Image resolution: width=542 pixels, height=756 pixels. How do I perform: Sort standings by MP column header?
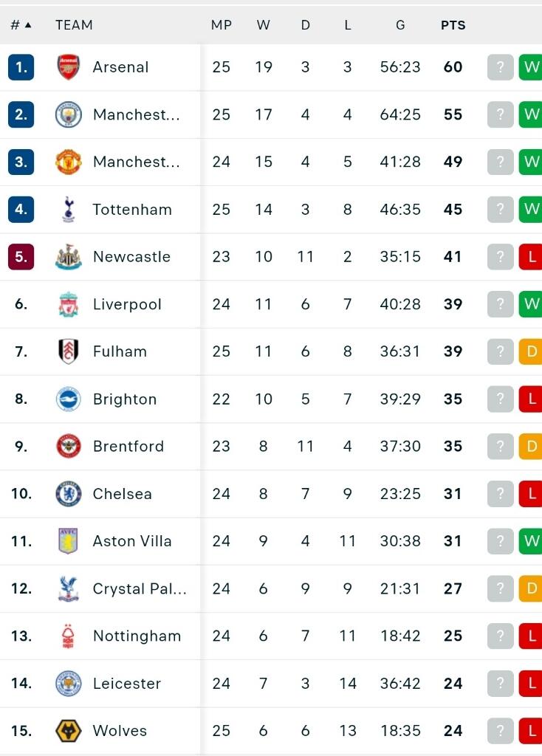click(221, 25)
